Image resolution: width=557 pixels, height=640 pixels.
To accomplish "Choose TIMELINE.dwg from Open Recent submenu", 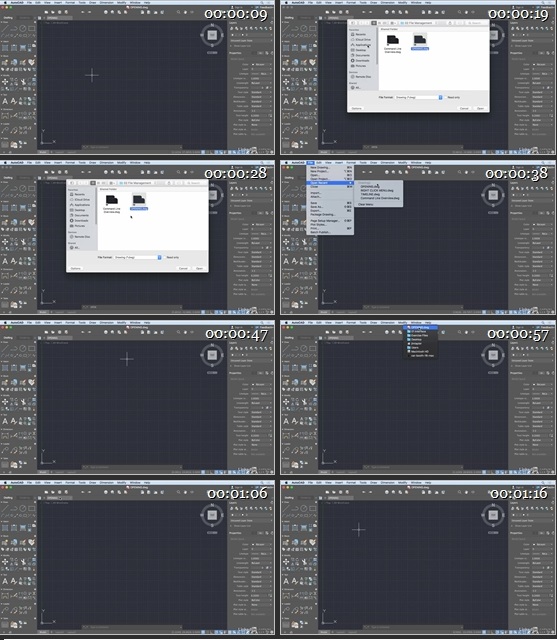I will coord(370,194).
